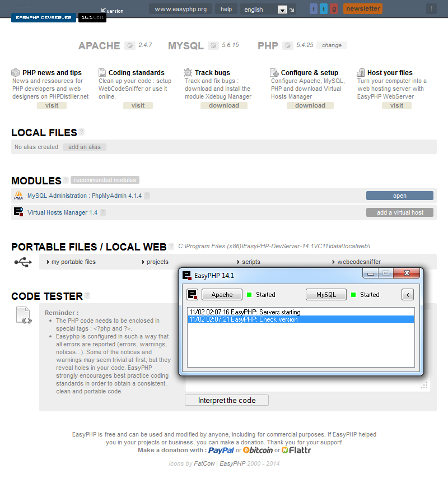Expand the recommended modules list
The width and height of the screenshot is (448, 478).
(x=105, y=180)
